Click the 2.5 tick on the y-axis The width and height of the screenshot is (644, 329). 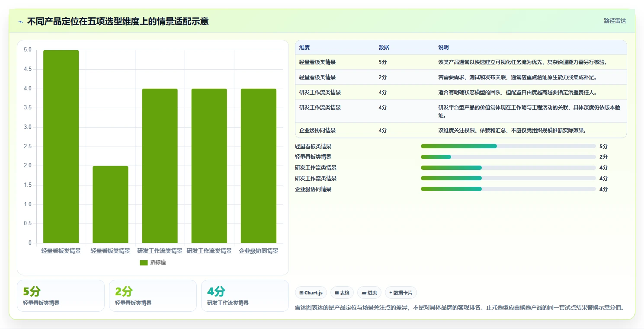(x=27, y=147)
